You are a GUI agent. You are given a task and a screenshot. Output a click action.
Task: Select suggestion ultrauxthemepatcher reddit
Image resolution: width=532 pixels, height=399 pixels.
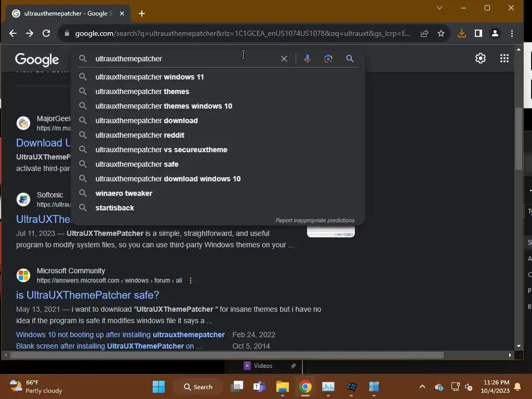[x=218, y=136]
